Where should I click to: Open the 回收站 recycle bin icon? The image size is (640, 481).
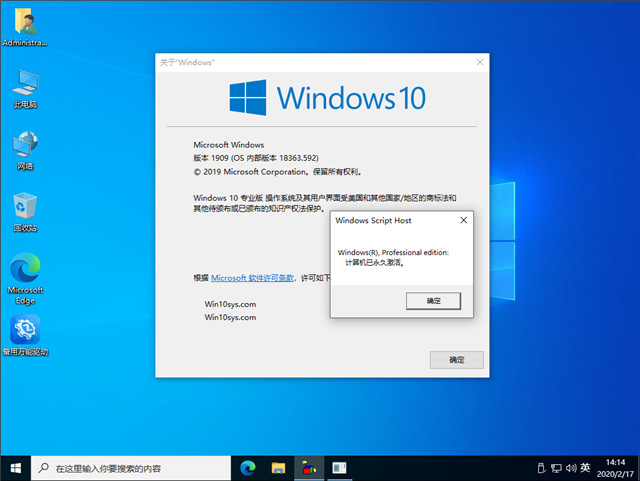click(25, 212)
